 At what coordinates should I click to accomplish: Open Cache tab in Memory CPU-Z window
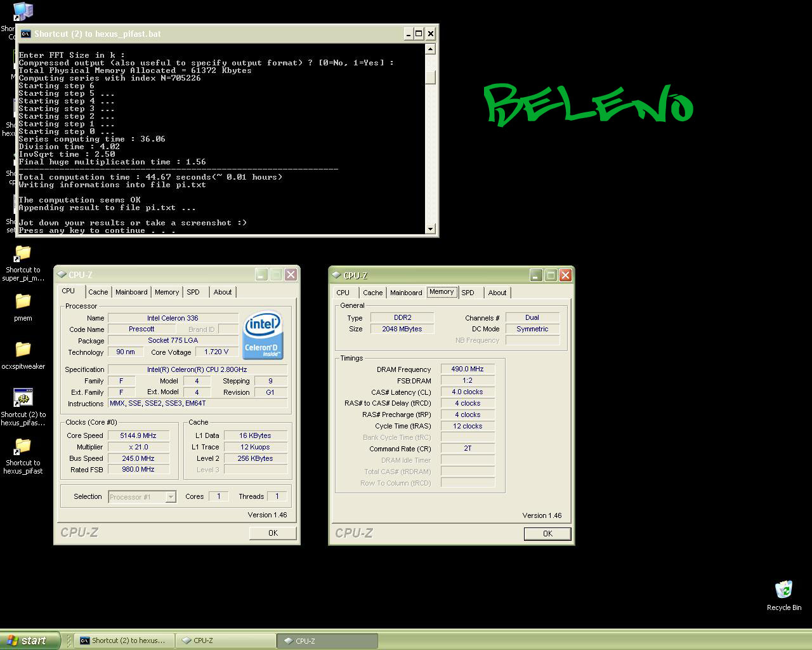(x=372, y=293)
